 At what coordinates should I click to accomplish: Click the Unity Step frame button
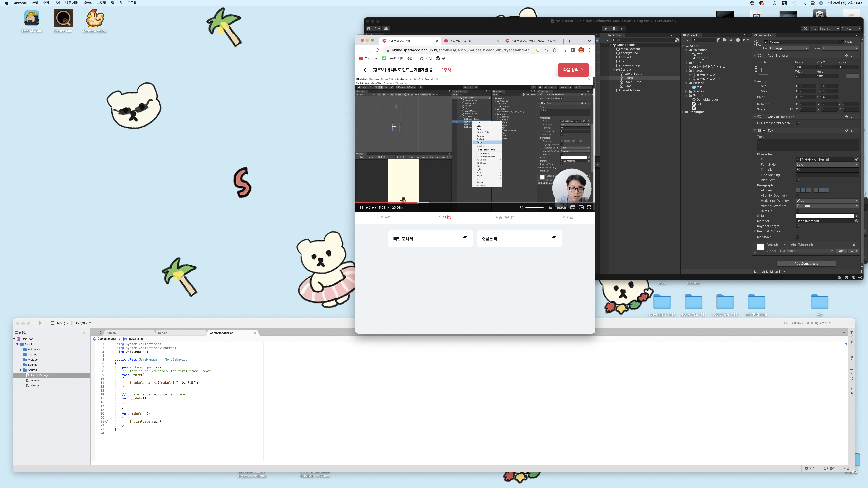pos(622,29)
